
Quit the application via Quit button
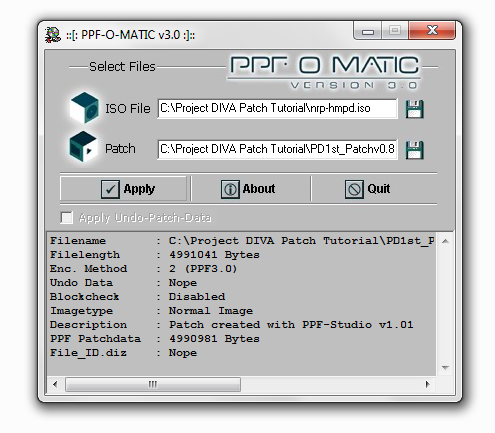pos(367,189)
